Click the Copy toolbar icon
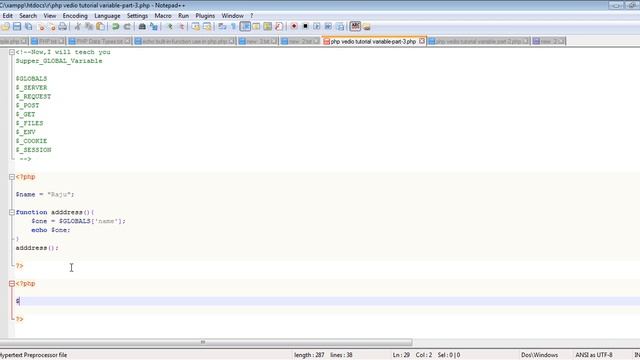The image size is (640, 360). [89, 27]
